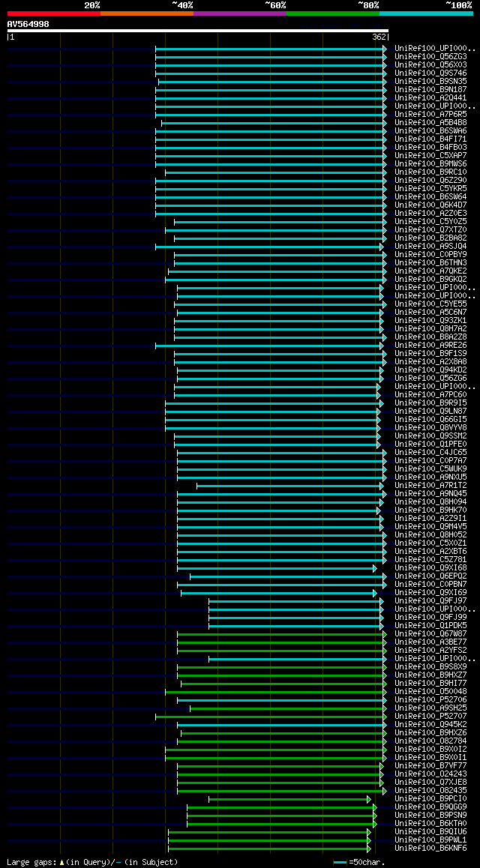Click hit UniRef100_P52706
Viewport: 480px width, 868px height.
pos(430,700)
